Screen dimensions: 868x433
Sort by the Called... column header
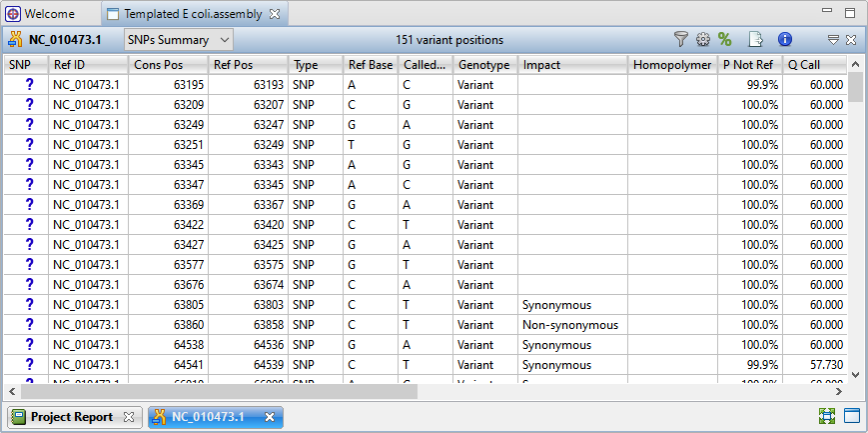[426, 65]
